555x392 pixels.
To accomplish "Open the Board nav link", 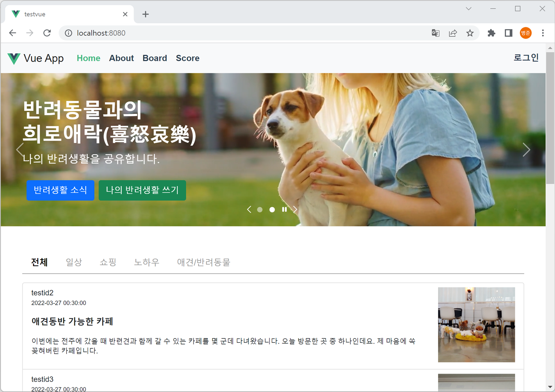I will click(x=155, y=58).
